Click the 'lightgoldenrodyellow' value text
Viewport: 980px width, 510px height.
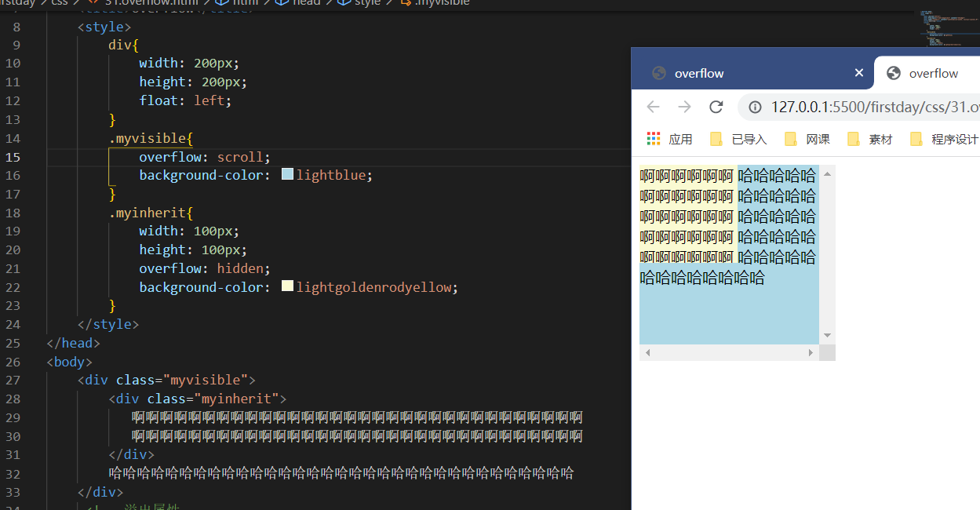374,287
